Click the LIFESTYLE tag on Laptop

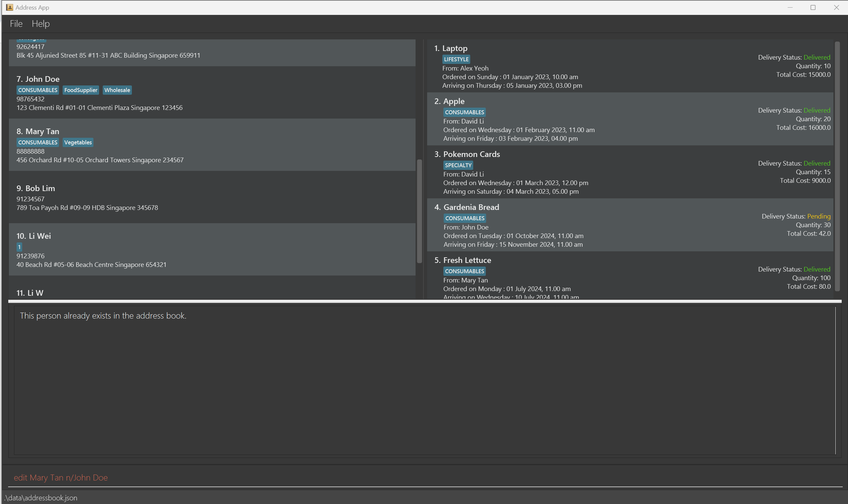(456, 59)
